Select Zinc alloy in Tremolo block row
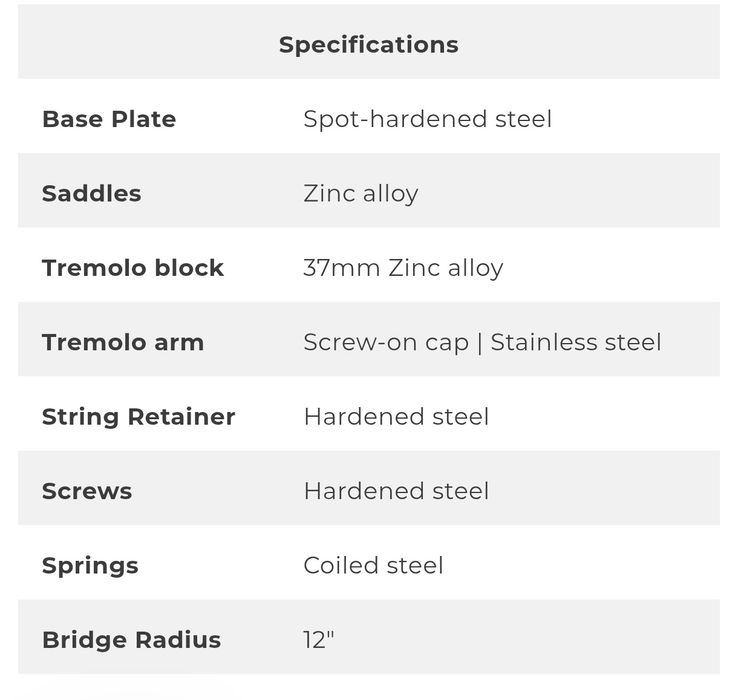Image resolution: width=738 pixels, height=700 pixels. point(445,268)
